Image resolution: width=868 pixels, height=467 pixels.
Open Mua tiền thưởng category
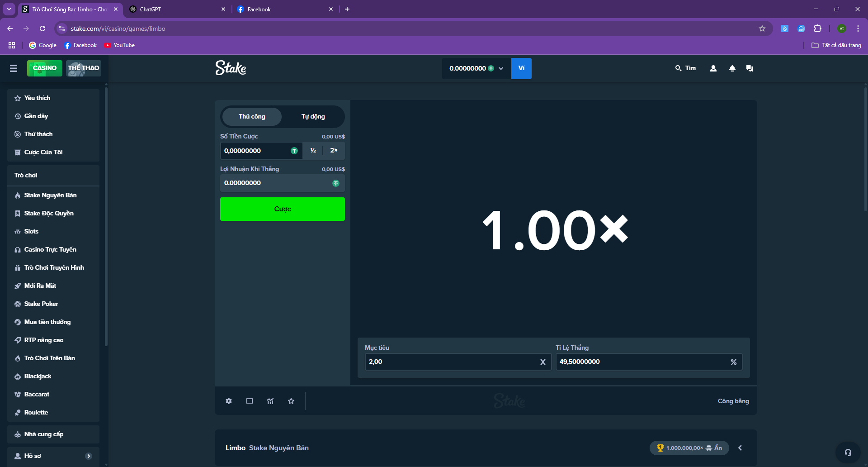(53, 322)
